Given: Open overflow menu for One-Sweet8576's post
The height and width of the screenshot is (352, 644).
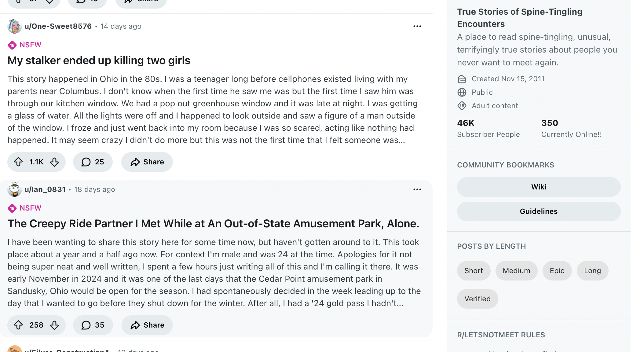Looking at the screenshot, I should (x=417, y=26).
